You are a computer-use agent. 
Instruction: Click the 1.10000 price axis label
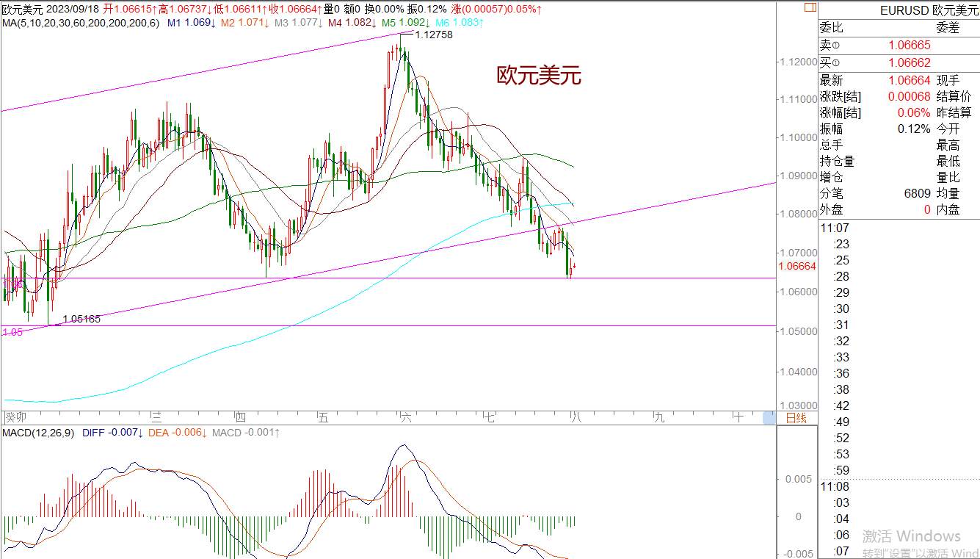[x=799, y=137]
